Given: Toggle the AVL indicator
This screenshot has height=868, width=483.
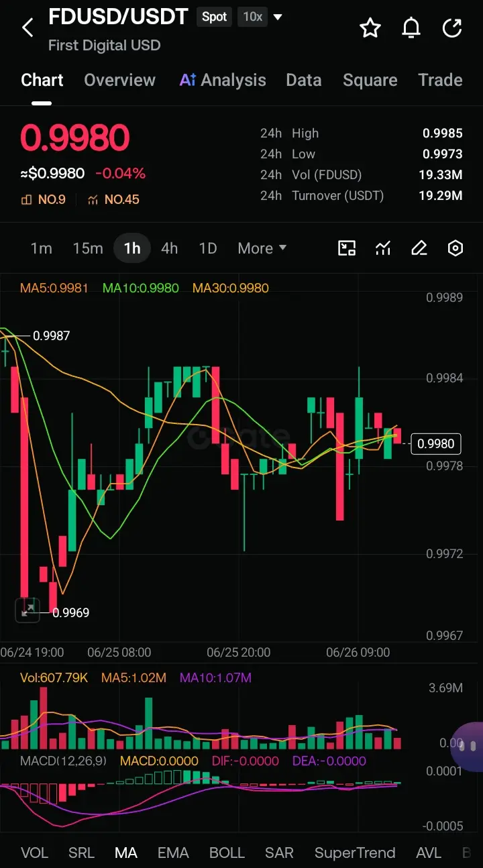Looking at the screenshot, I should pos(429,853).
